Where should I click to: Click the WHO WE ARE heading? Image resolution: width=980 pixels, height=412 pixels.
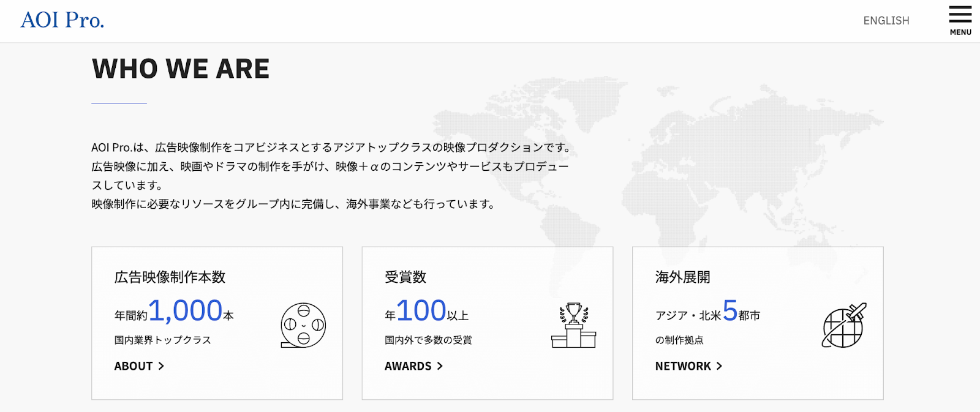(181, 69)
